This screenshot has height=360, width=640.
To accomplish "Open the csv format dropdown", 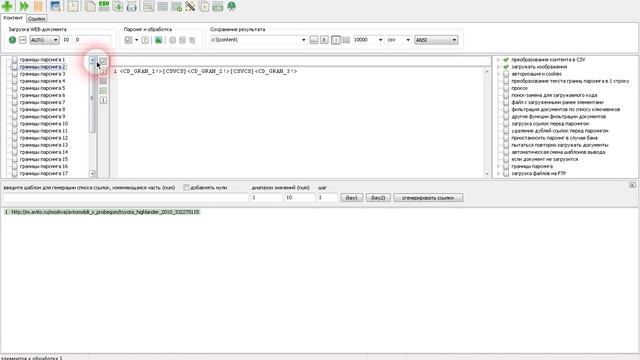I will [408, 40].
